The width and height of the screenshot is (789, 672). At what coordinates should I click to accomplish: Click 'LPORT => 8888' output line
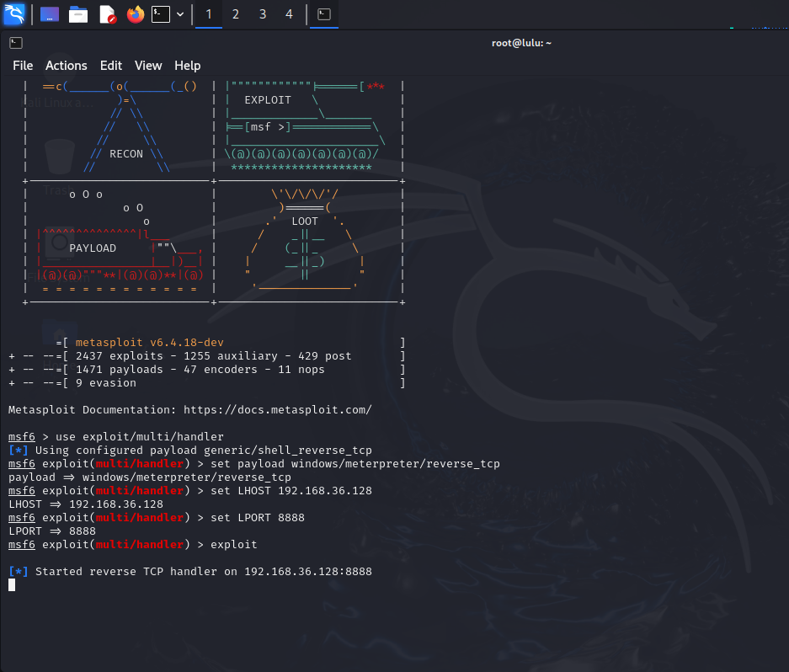(x=52, y=531)
